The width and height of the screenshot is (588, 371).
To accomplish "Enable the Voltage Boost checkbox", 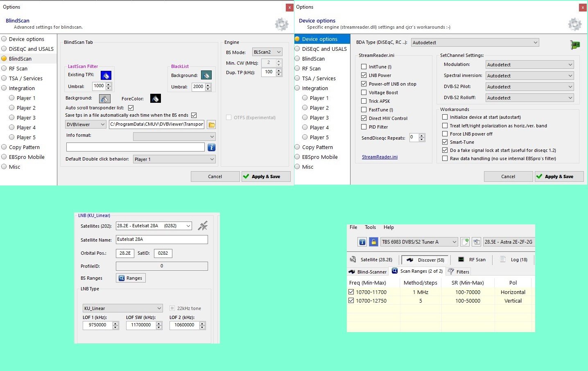I will [x=364, y=93].
